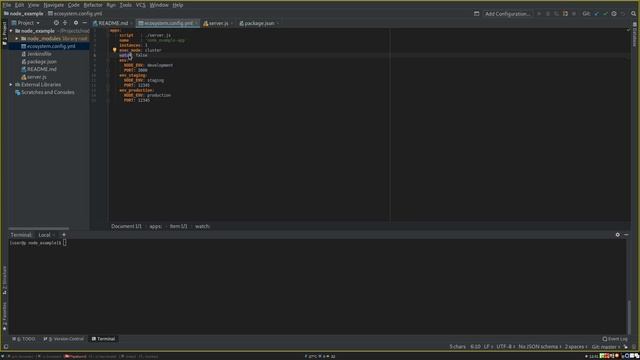Switch to the README.md editor tab
640x360 pixels.
pyautogui.click(x=113, y=23)
